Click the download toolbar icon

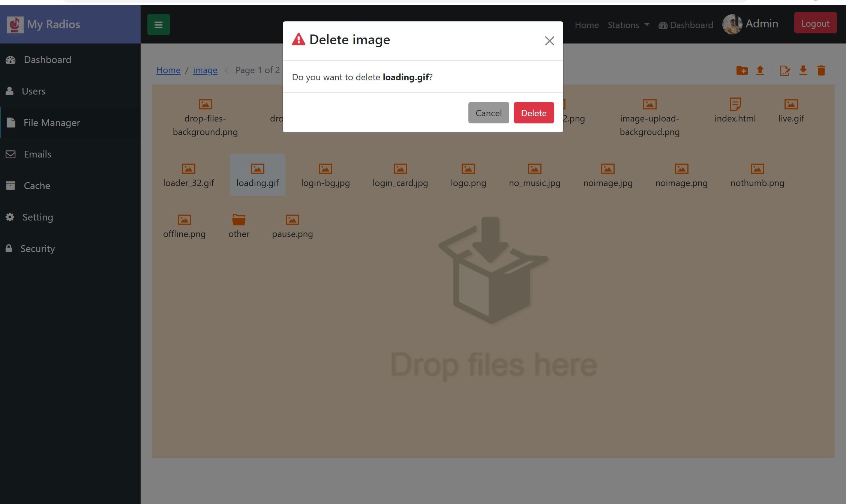803,70
